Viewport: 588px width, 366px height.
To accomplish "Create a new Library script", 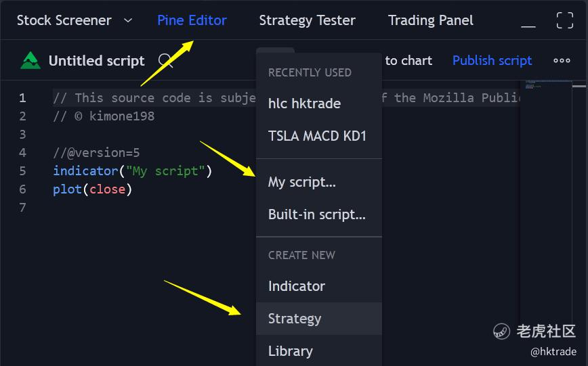I will 291,351.
